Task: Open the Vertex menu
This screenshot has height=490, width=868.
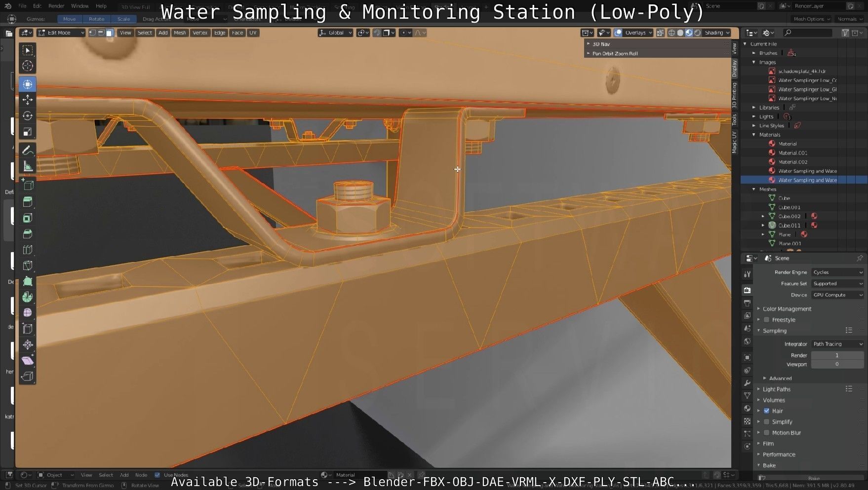Action: click(200, 33)
